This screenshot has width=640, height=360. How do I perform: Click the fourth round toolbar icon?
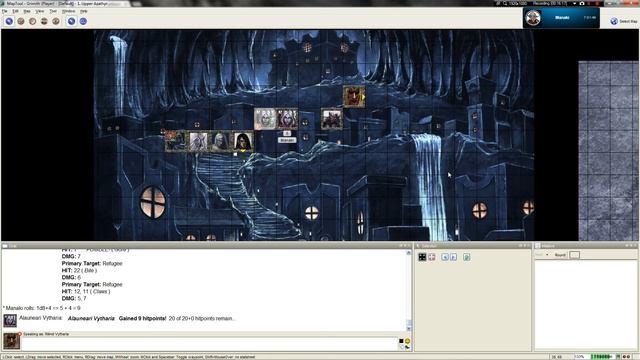pos(44,21)
